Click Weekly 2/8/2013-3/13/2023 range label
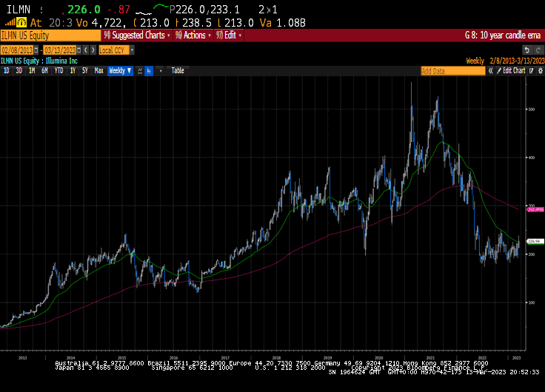 [x=505, y=61]
